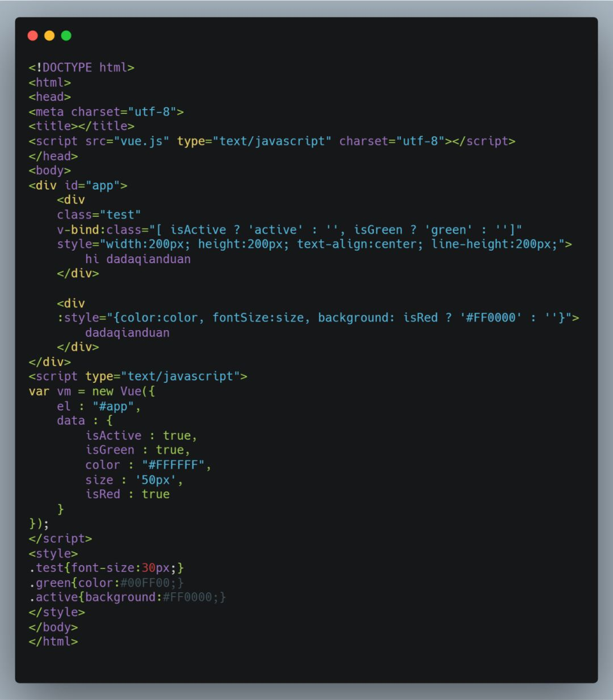
Task: Click the ':style="{color:color' binding line
Action: pos(318,318)
